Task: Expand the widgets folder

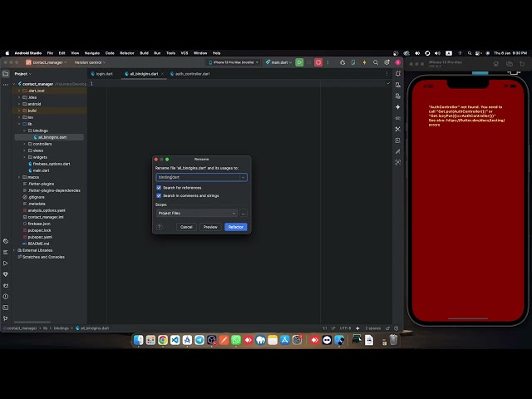Action: click(x=24, y=157)
